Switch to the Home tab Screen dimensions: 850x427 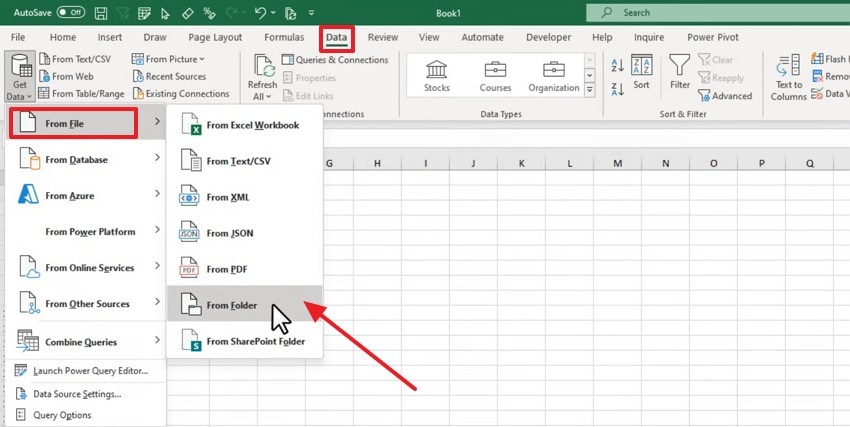coord(63,37)
